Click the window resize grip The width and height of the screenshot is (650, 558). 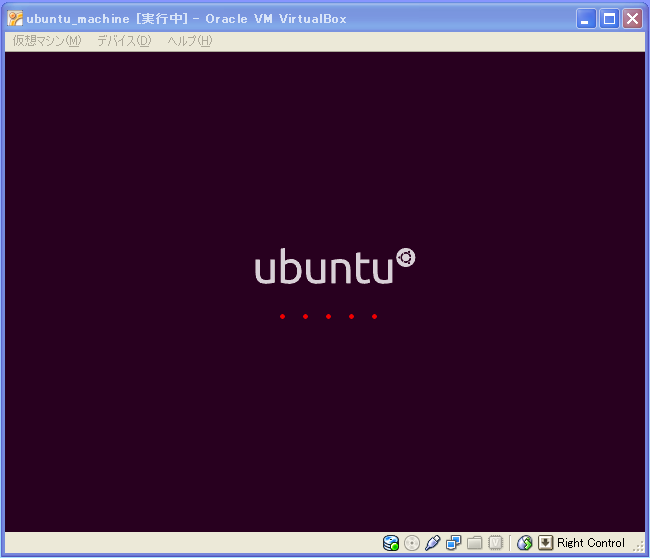(x=638, y=548)
